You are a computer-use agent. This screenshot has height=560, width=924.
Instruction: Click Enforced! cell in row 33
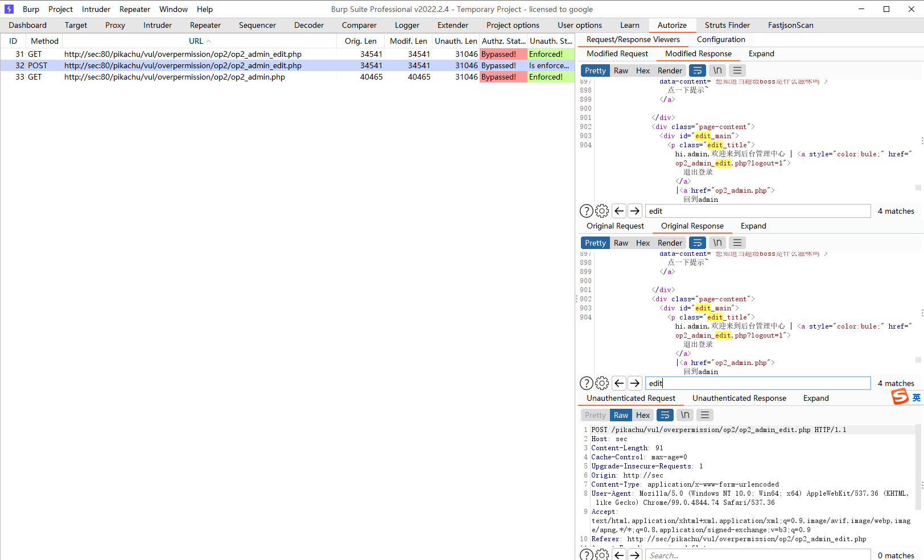(551, 77)
